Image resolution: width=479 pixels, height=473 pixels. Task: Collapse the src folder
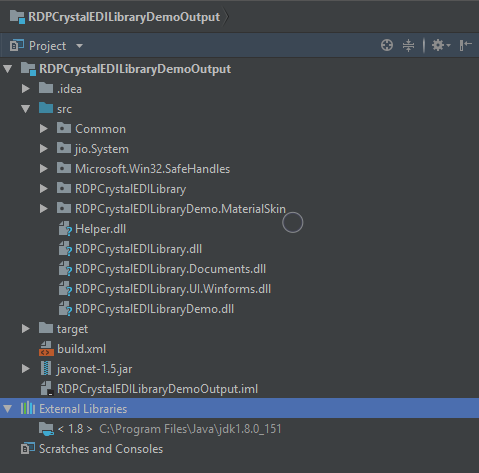coord(25,109)
